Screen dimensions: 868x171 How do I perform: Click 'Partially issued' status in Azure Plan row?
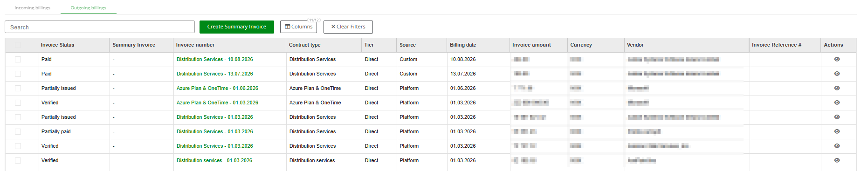coord(58,88)
